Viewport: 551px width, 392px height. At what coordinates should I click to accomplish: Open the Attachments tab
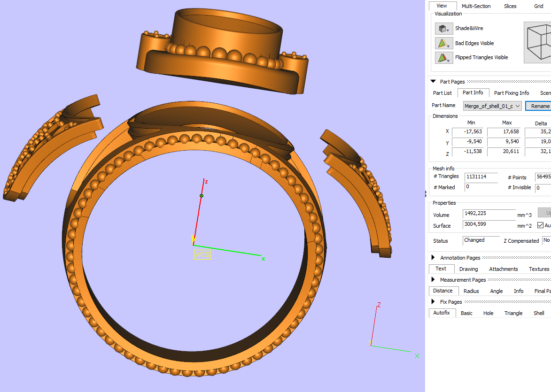(x=503, y=269)
